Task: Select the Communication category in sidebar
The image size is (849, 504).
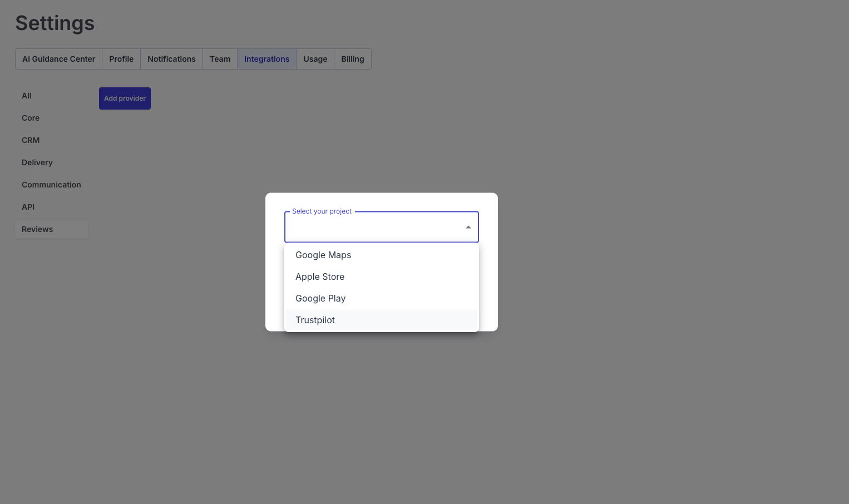Action: 51,185
